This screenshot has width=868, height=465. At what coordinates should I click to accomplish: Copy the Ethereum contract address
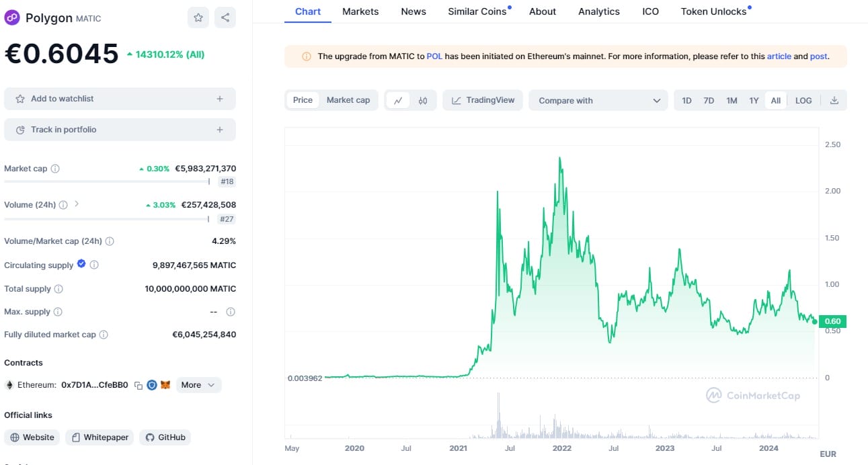click(138, 384)
